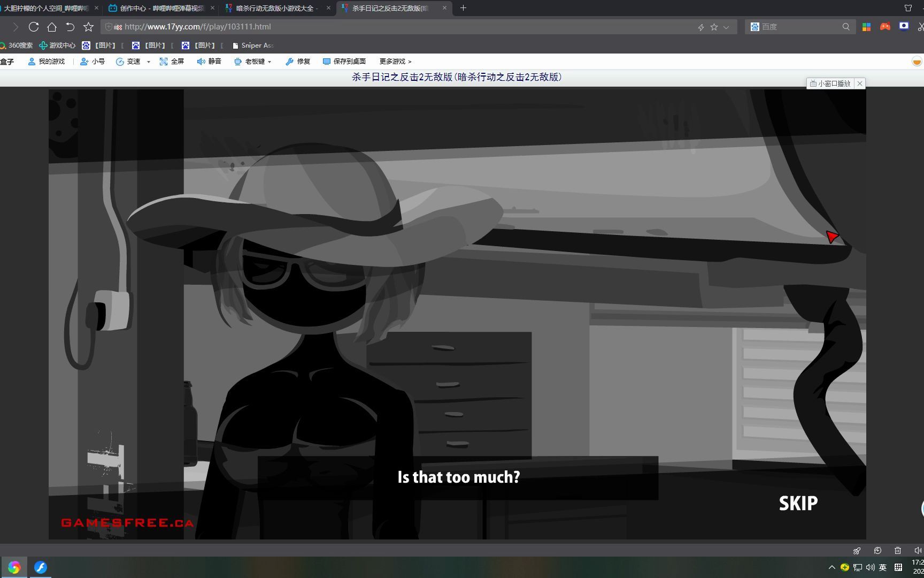Click the GAMESFREE.CA logo link
The height and width of the screenshot is (578, 924).
pos(127,523)
